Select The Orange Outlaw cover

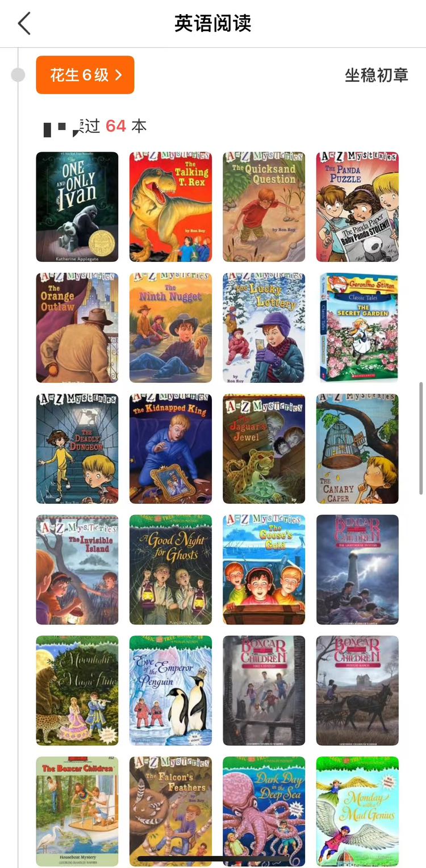click(x=77, y=328)
